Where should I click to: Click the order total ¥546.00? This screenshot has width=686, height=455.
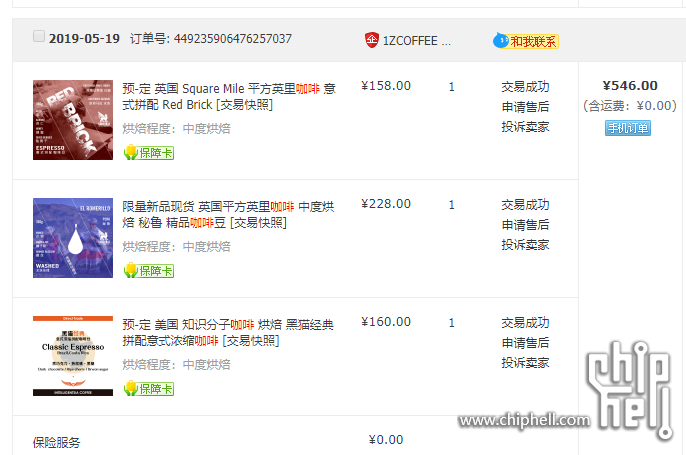pyautogui.click(x=630, y=86)
